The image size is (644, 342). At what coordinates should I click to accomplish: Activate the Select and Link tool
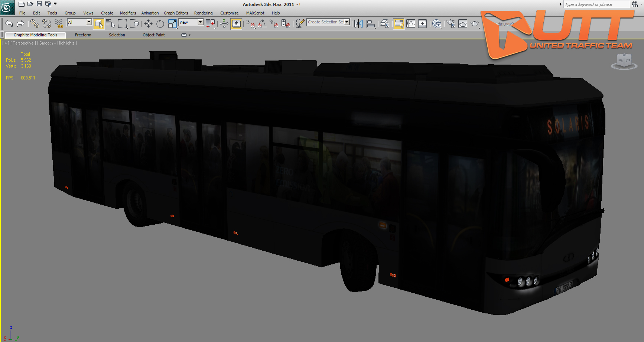[x=35, y=24]
